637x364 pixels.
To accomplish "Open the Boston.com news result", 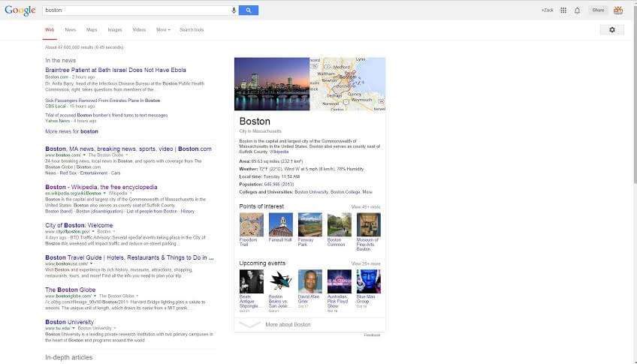I will point(128,149).
